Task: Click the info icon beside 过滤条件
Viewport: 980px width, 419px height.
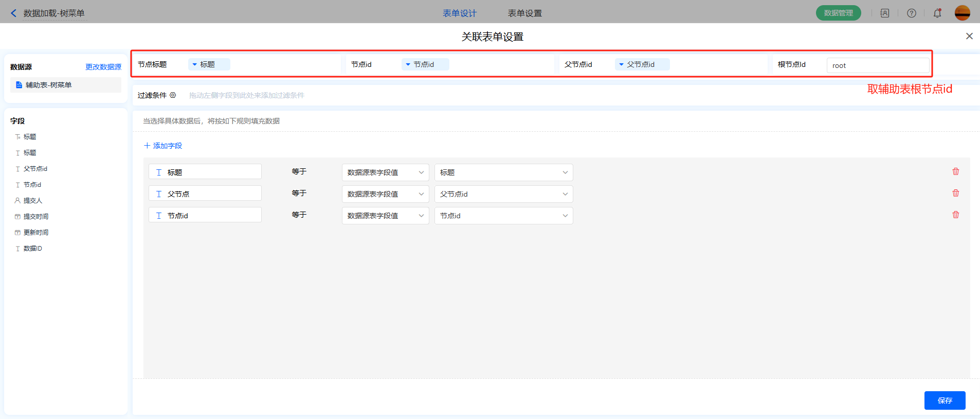Action: coord(173,95)
